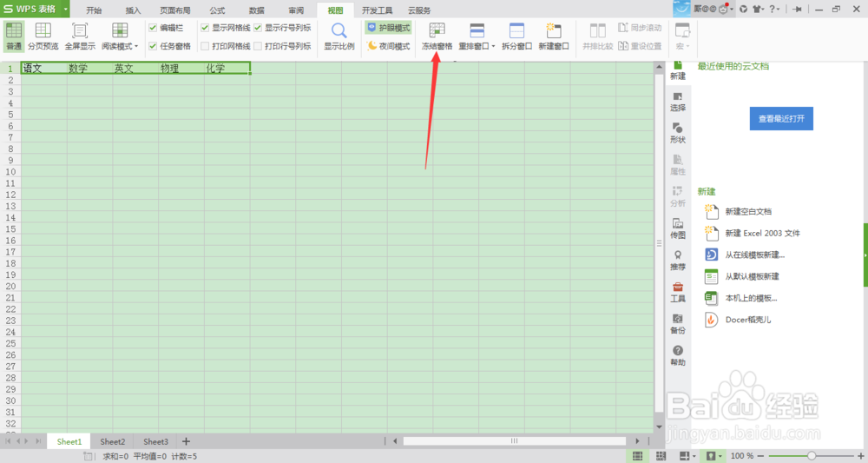Click the 重排窗口 arrange windows icon

click(477, 30)
